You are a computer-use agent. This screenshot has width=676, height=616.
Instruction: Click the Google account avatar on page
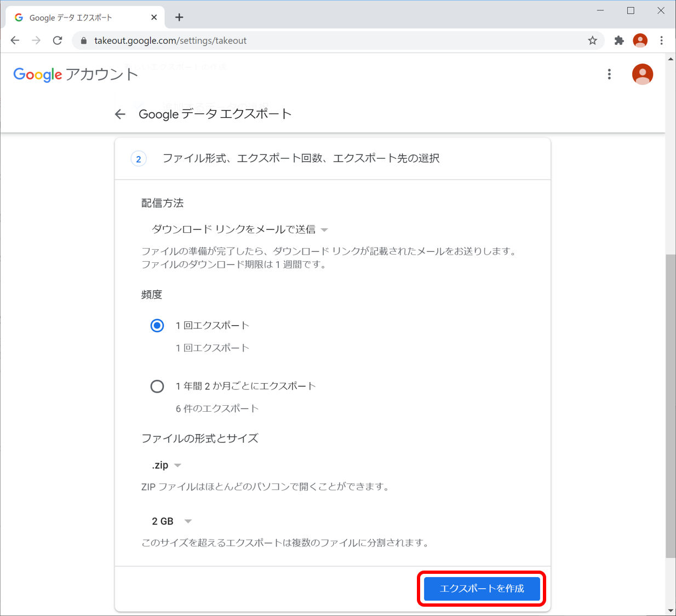coord(643,74)
